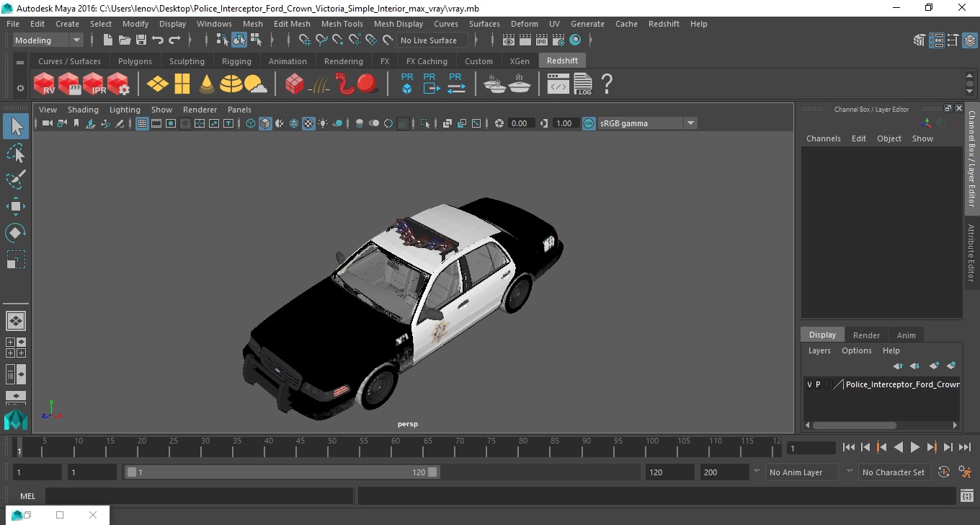Switch to the Render layer tab
This screenshot has width=980, height=525.
(866, 335)
